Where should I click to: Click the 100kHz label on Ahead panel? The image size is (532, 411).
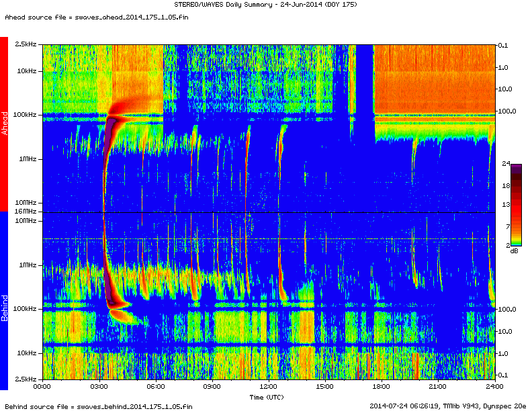click(25, 115)
